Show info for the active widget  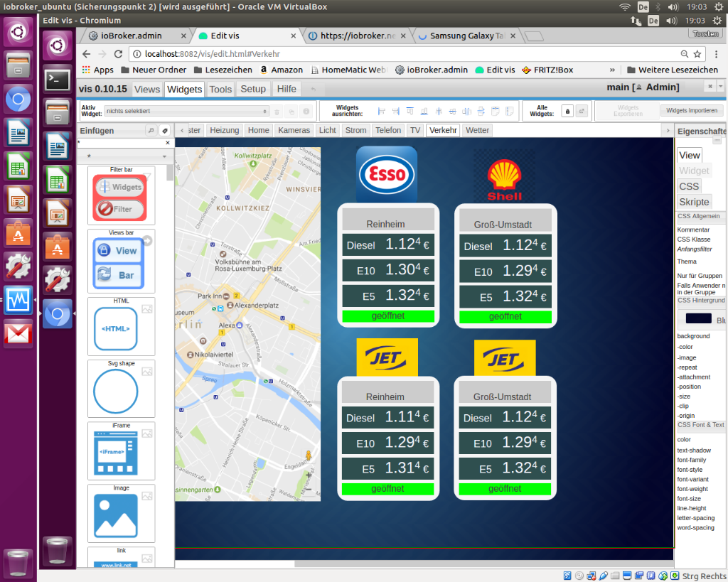(x=306, y=112)
